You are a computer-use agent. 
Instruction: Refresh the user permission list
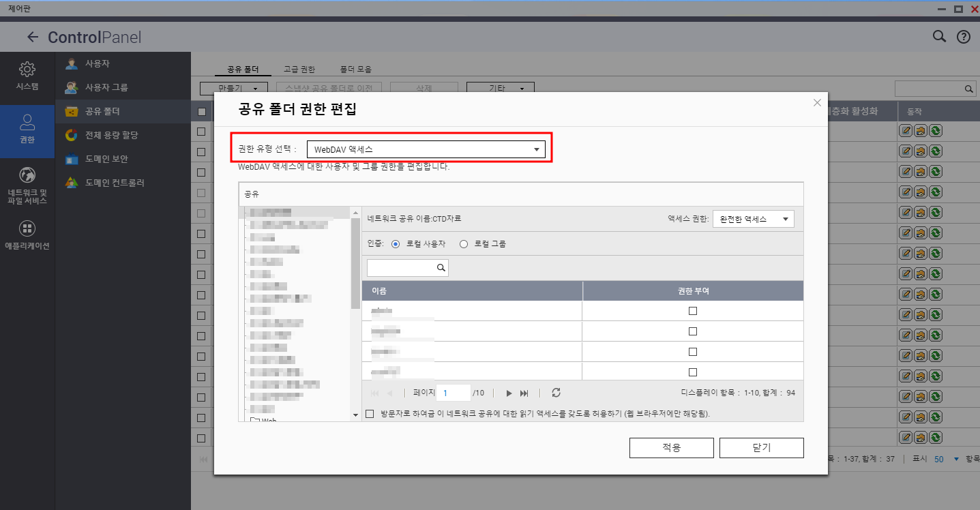[x=556, y=393]
